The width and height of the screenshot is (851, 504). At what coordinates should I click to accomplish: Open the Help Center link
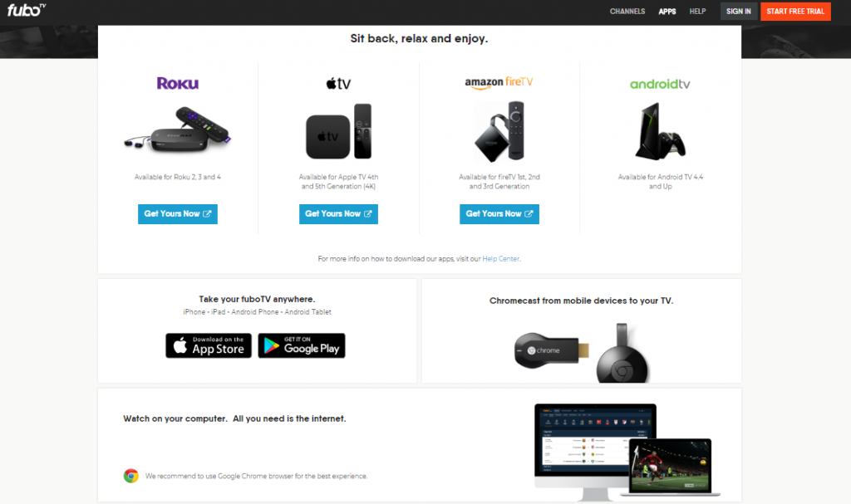pos(500,259)
